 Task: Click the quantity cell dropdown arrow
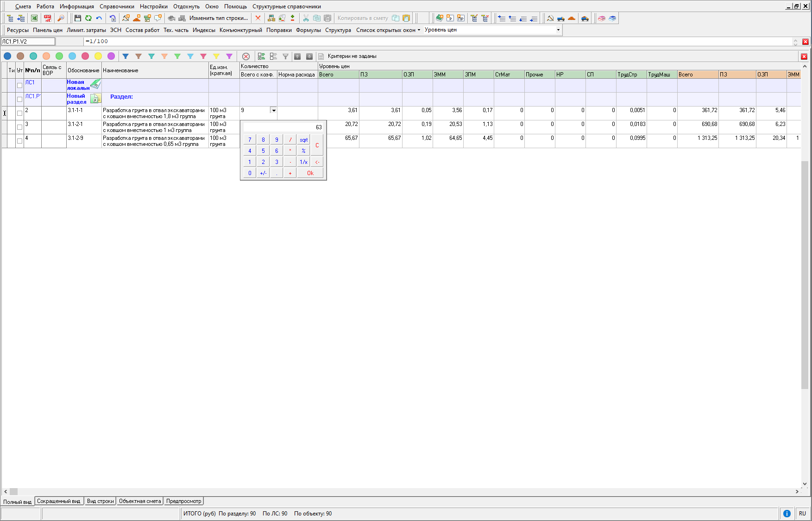[274, 110]
